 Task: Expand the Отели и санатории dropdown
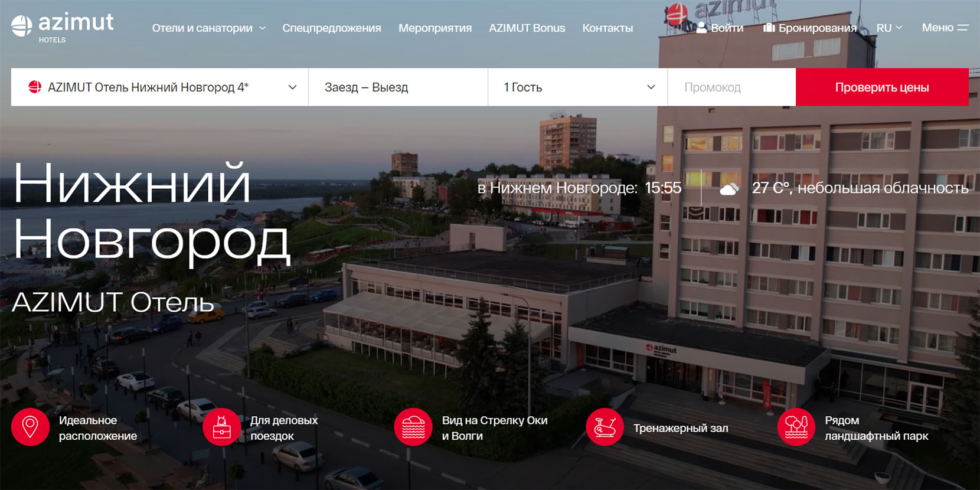(208, 28)
